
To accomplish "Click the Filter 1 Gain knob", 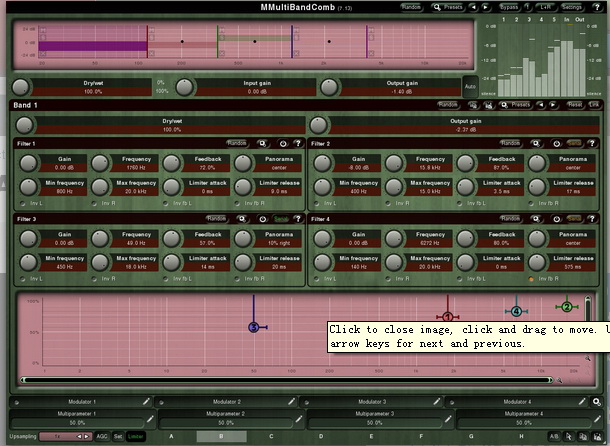I will (x=29, y=162).
